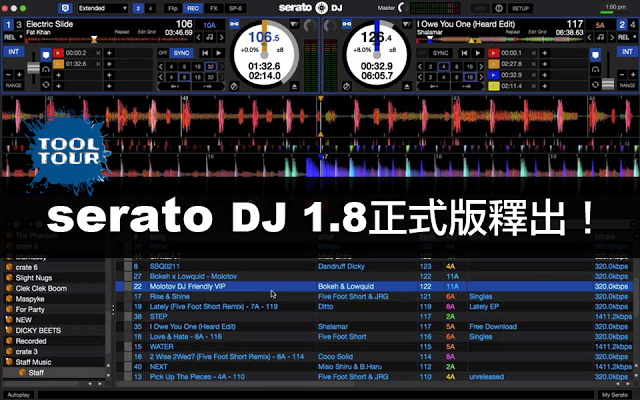Open deck 1 REL mode dropdown
Viewport: 640px width, 400px height.
tap(13, 38)
